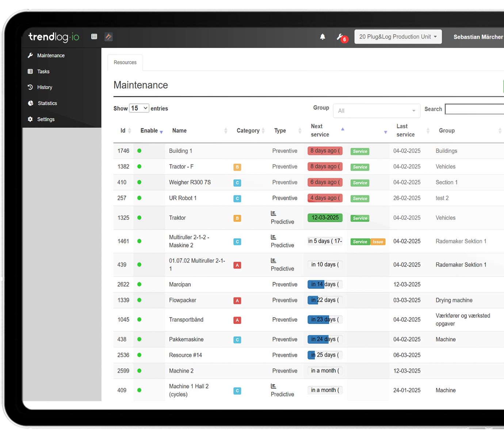Click Predictive chart icon for 01.07.02 Multiruller 2-1-1
Screen dimensions: 504x438
(x=274, y=261)
